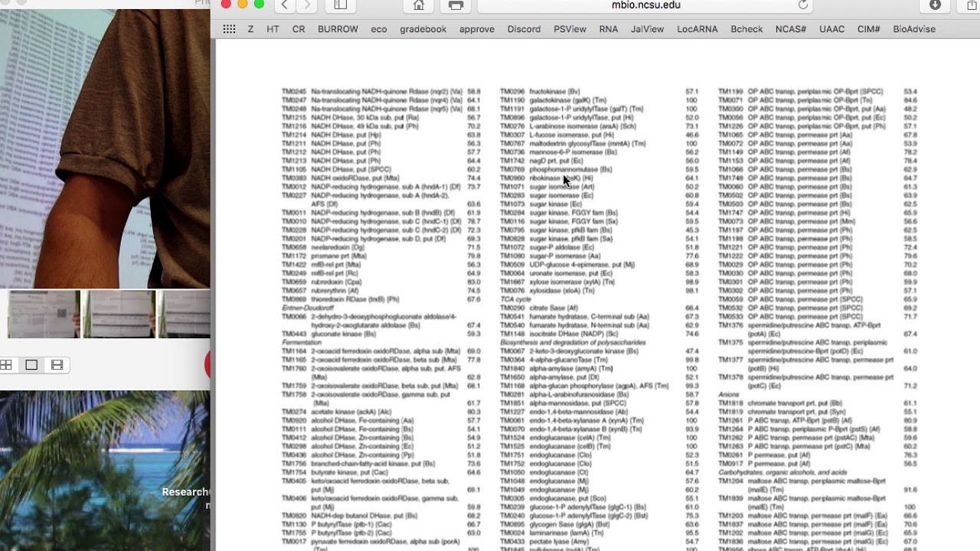Open the Discord bookmark
This screenshot has width=980, height=551.
524,29
